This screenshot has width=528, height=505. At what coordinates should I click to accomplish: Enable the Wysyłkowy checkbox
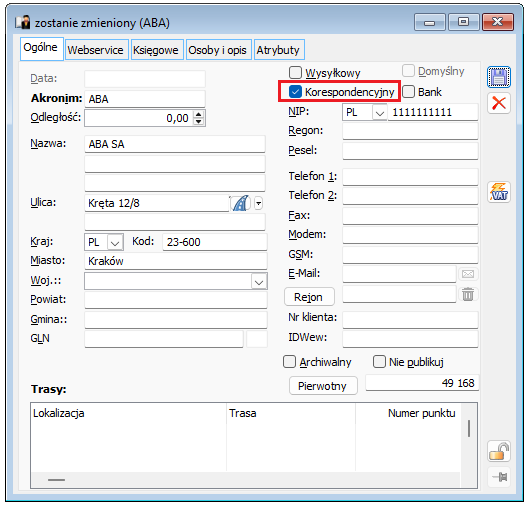[x=295, y=72]
